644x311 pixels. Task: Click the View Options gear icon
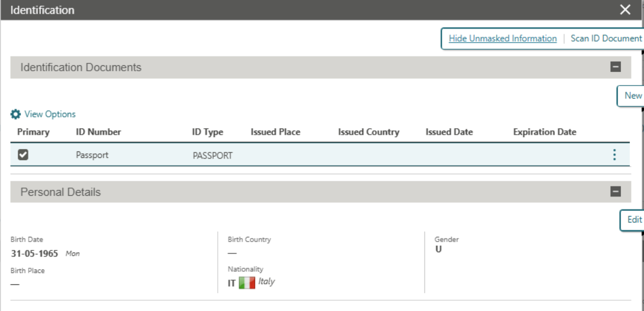[x=15, y=114]
